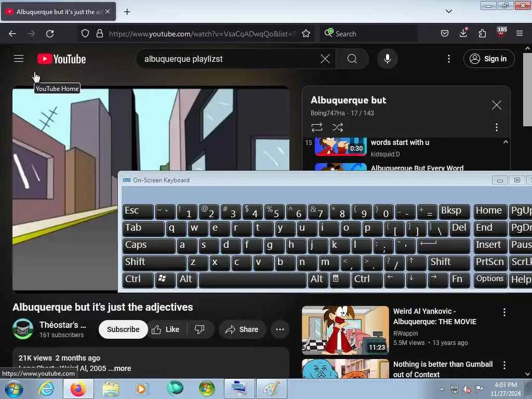Open the tracking protection shield icon
Image resolution: width=532 pixels, height=399 pixels.
(x=85, y=34)
